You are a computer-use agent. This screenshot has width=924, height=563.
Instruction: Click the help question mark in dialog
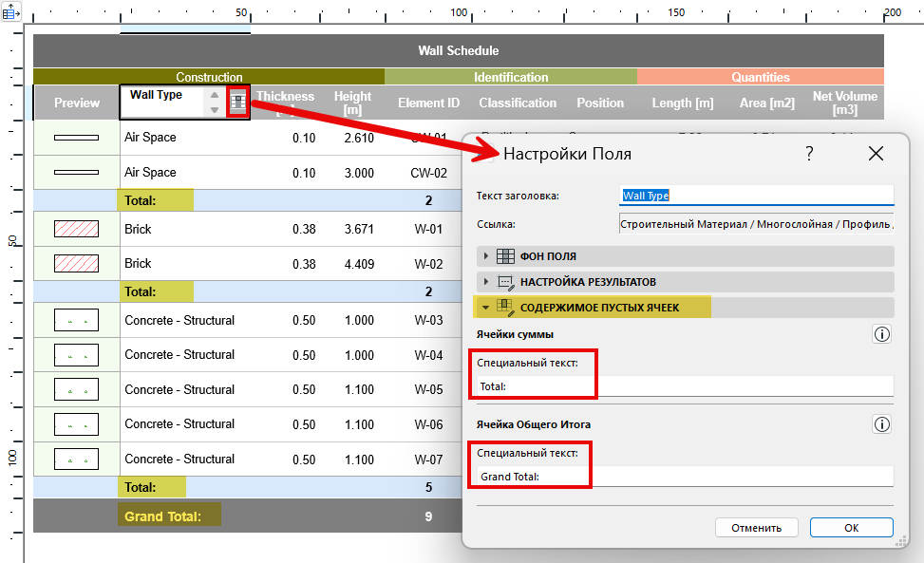click(809, 154)
